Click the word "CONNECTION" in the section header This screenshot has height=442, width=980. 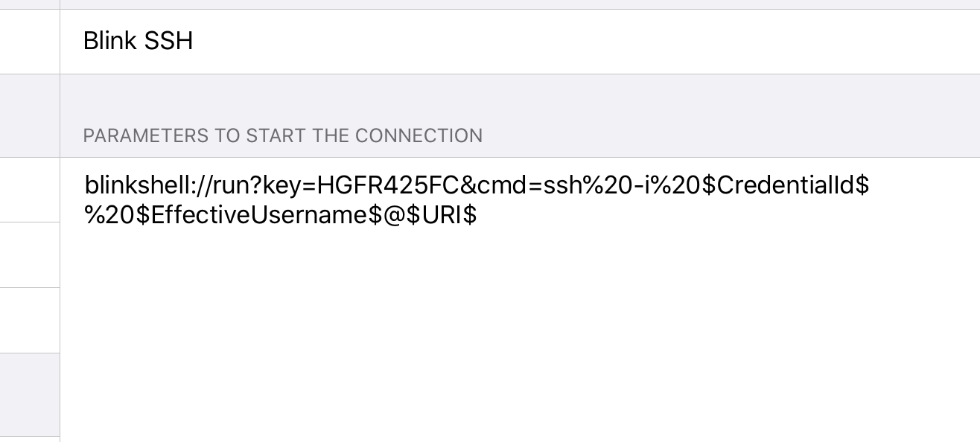click(419, 136)
